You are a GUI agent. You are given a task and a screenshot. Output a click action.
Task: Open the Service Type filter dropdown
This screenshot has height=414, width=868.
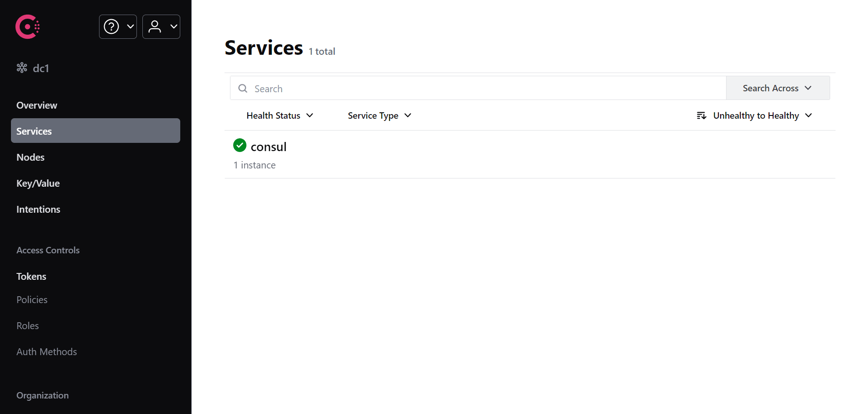point(379,115)
